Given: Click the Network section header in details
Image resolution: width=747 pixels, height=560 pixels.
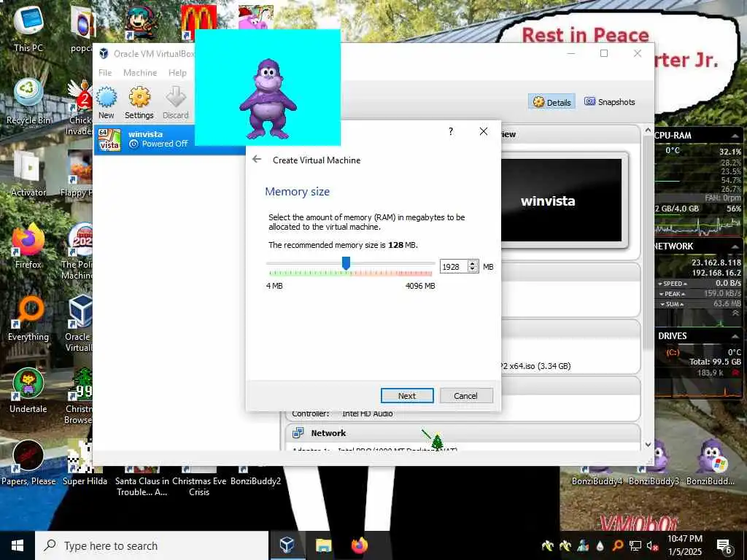Looking at the screenshot, I should pyautogui.click(x=463, y=433).
